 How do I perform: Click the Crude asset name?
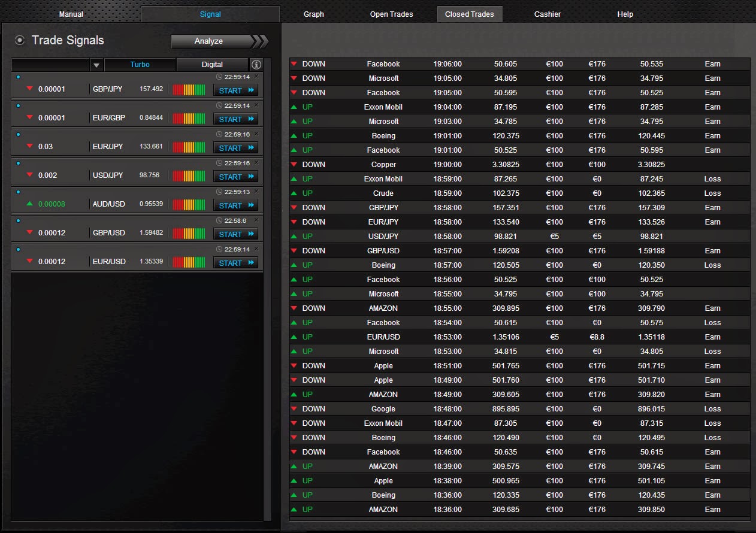click(383, 193)
